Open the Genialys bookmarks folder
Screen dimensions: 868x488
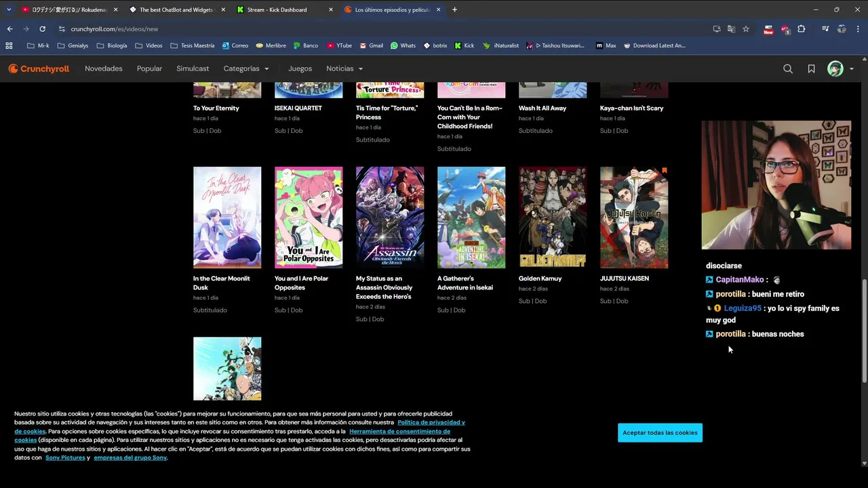[x=74, y=45]
